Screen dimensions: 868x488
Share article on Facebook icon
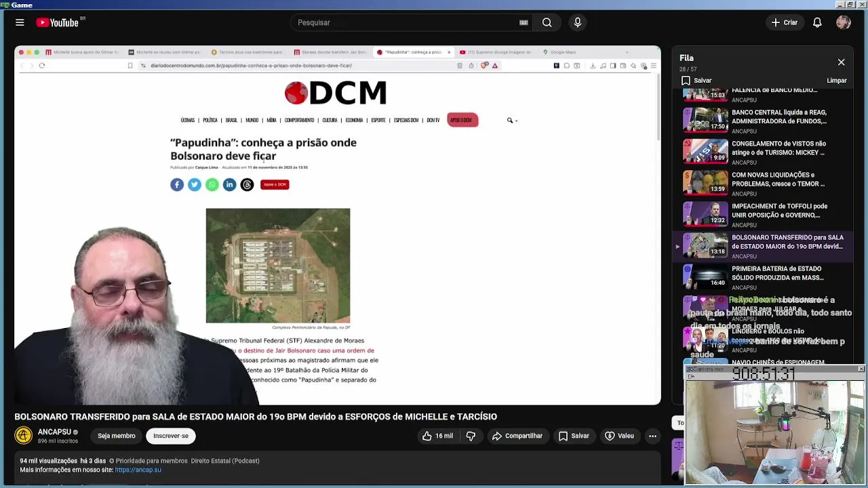point(177,184)
